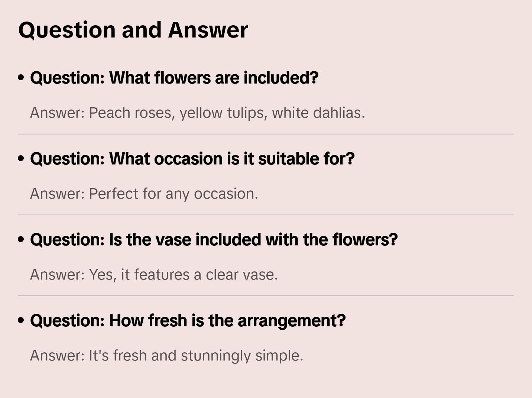
Task: Click the word 'Answer' in the main heading
Action: click(208, 30)
